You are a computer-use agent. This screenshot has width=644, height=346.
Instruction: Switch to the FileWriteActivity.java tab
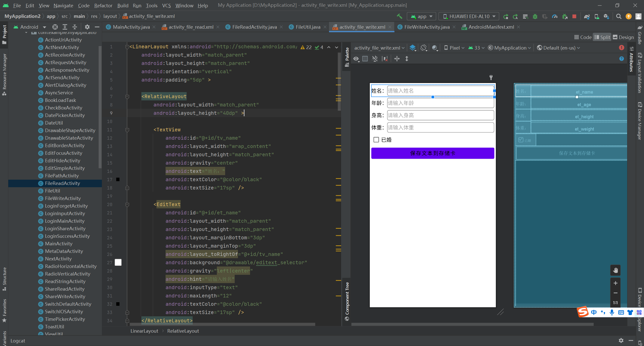point(427,27)
